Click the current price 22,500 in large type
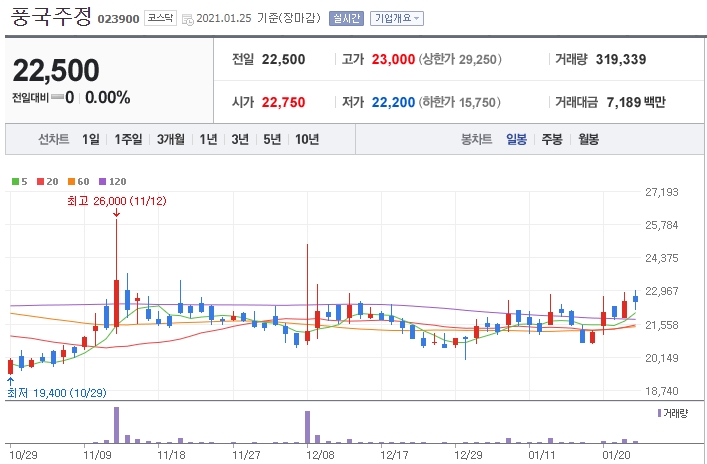The image size is (707, 464). click(x=56, y=71)
